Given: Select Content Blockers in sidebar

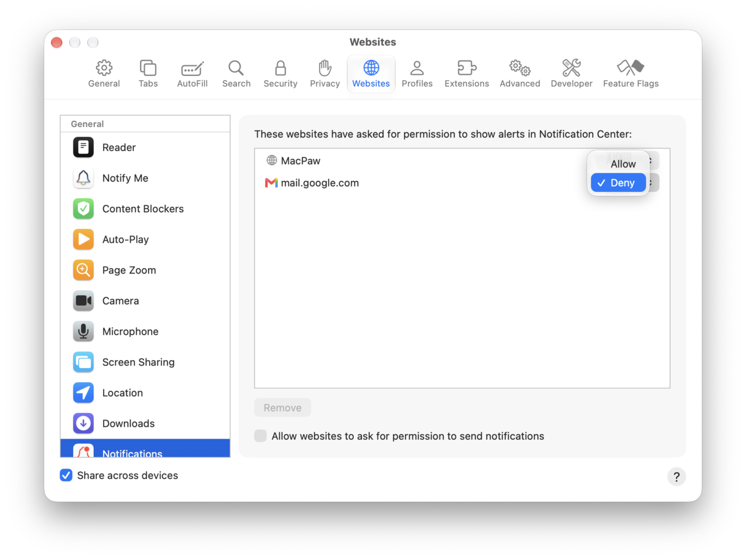Looking at the screenshot, I should tap(145, 209).
